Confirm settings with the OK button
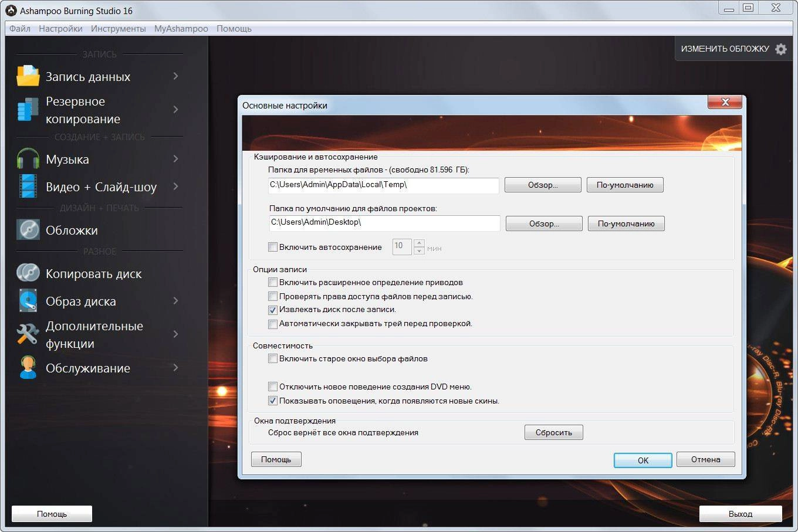Viewport: 798px width, 532px height. [x=643, y=460]
